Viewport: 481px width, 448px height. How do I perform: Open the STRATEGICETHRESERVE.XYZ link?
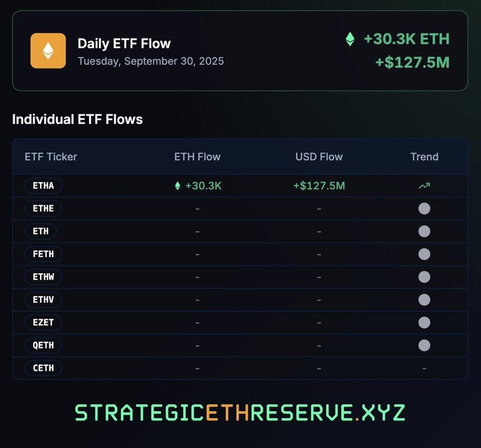(240, 413)
